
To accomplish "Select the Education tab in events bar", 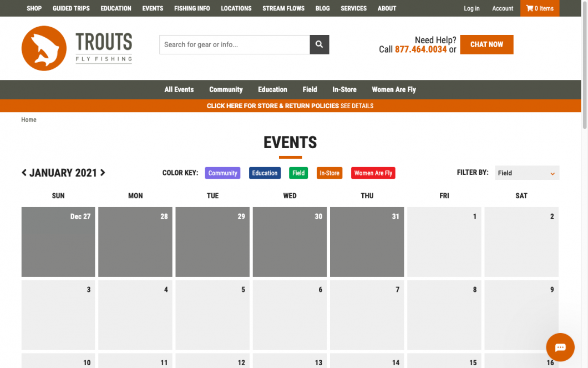I will pyautogui.click(x=272, y=90).
